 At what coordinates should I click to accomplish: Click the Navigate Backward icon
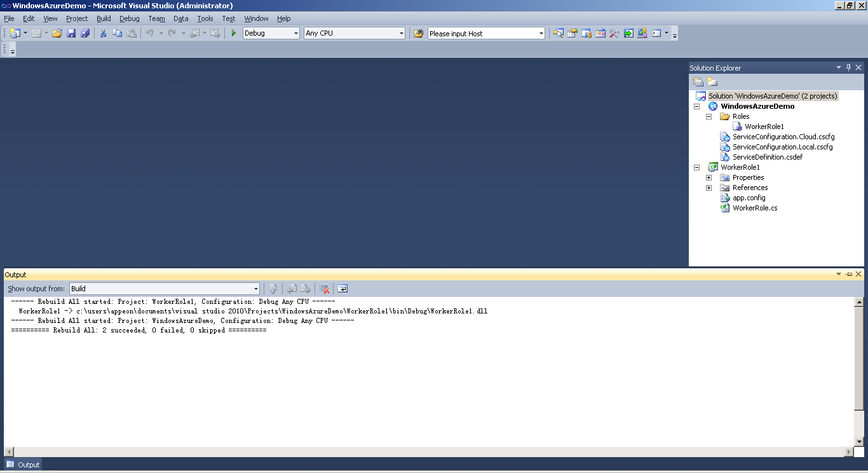(x=194, y=33)
